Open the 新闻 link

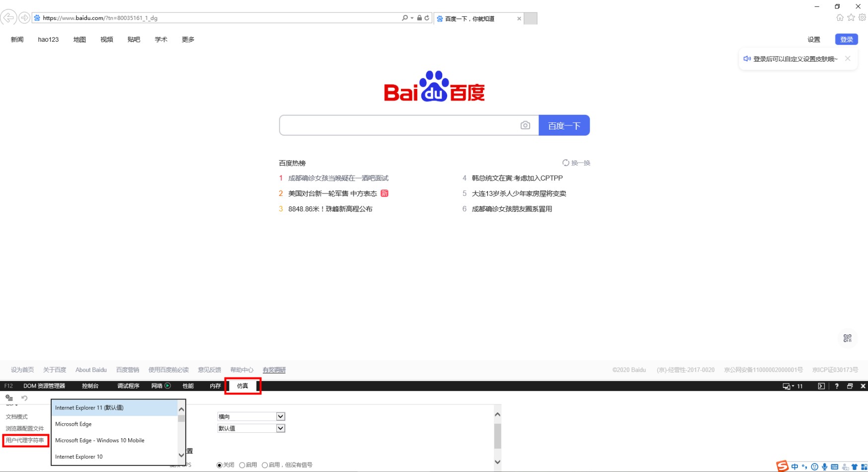17,39
